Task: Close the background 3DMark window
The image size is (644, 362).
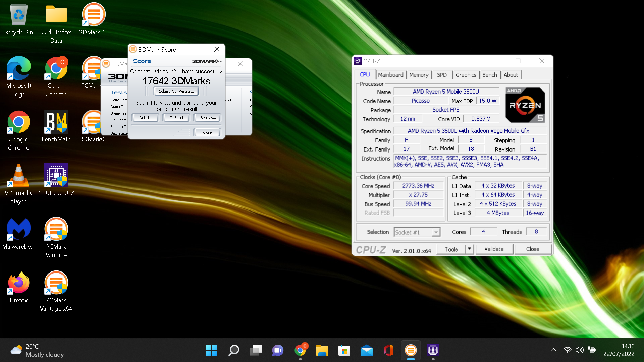Action: click(240, 64)
